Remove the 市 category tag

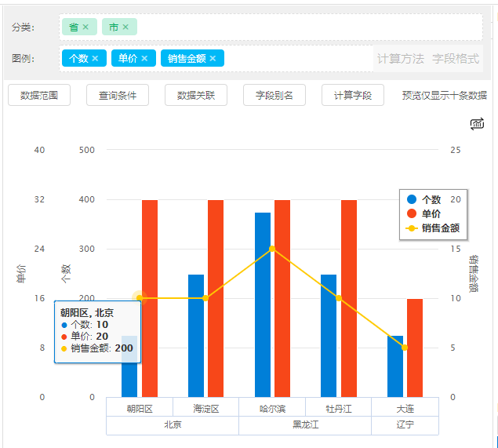point(125,27)
